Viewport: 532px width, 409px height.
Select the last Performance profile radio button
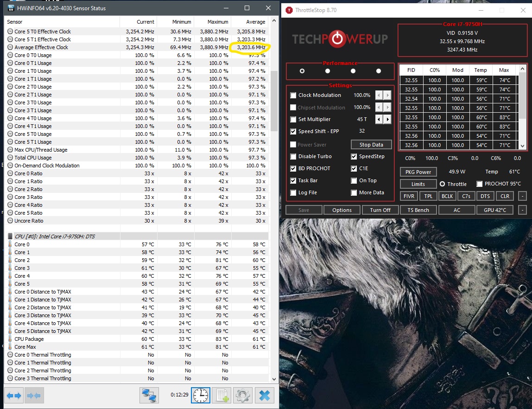pyautogui.click(x=379, y=71)
